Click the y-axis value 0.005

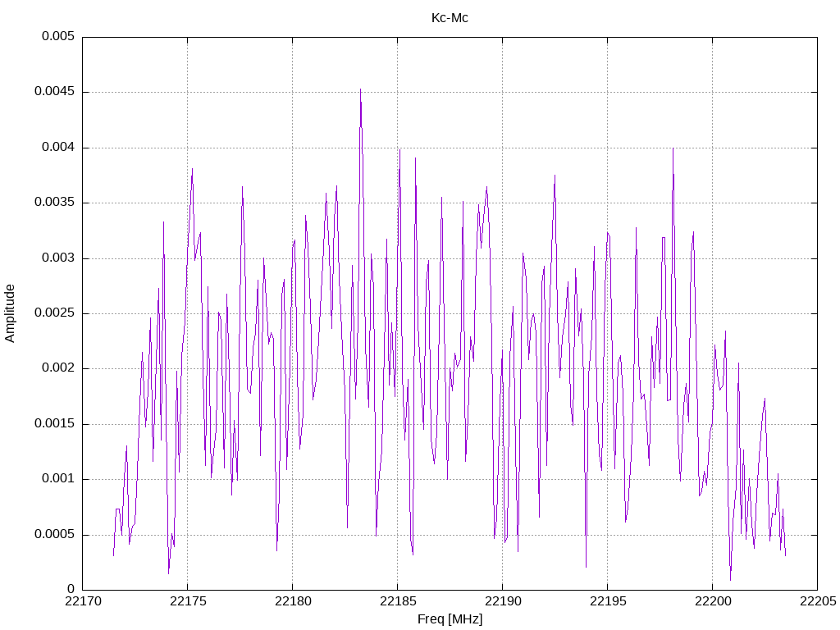(x=58, y=36)
